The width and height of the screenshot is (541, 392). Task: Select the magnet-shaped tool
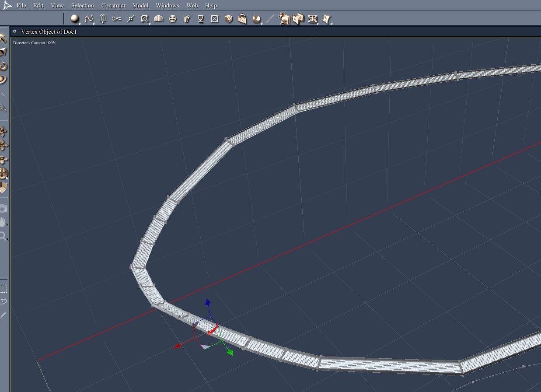click(103, 19)
